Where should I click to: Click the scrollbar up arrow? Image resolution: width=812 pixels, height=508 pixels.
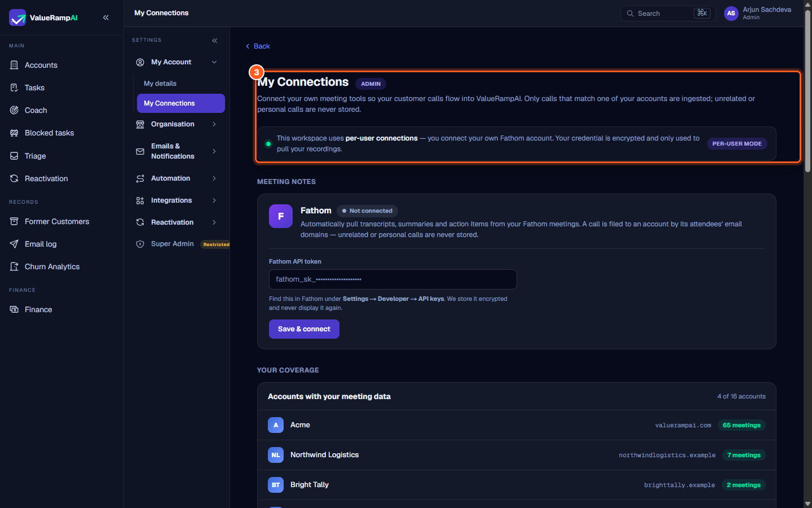[807, 4]
